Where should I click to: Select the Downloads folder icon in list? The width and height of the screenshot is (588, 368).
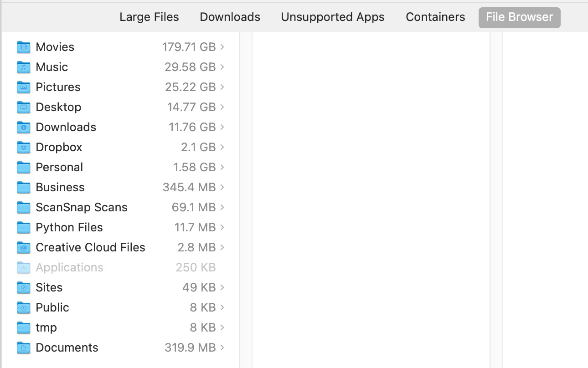24,127
